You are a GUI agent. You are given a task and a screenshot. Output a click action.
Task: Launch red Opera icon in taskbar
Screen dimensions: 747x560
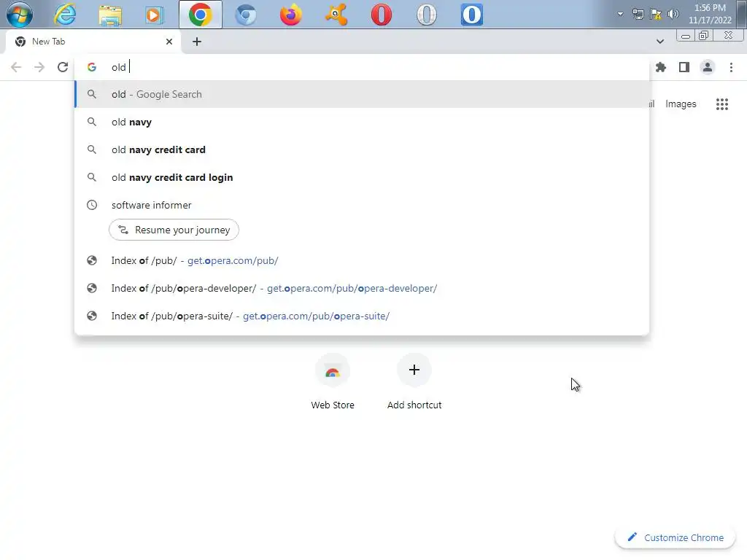click(381, 15)
